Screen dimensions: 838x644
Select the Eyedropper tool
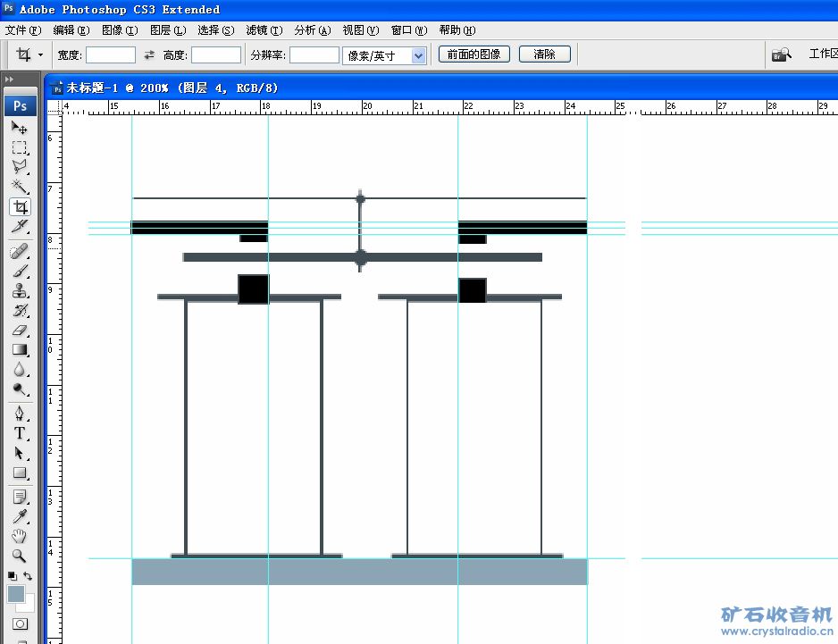(x=20, y=516)
